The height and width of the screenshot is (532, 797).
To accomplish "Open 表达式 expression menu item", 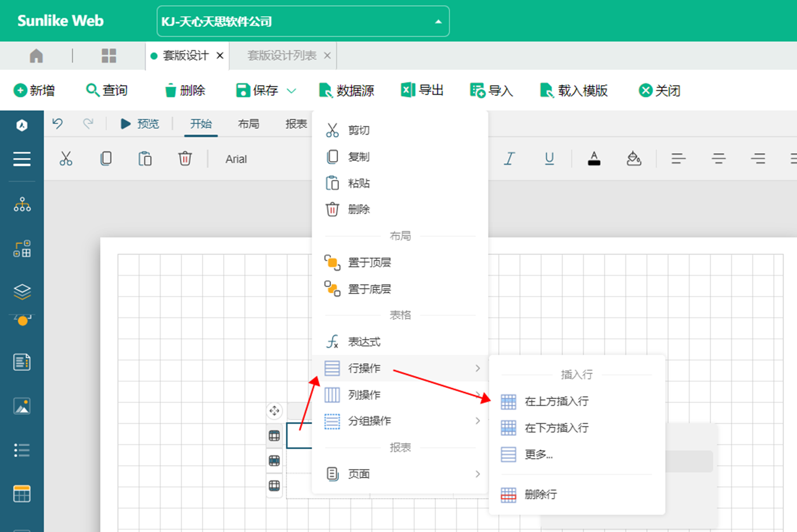I will [x=400, y=342].
